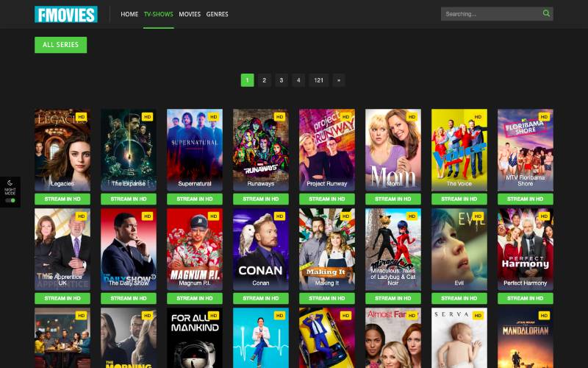The height and width of the screenshot is (368, 588).
Task: Click Stream in HD under Miraculous
Action: click(x=393, y=299)
